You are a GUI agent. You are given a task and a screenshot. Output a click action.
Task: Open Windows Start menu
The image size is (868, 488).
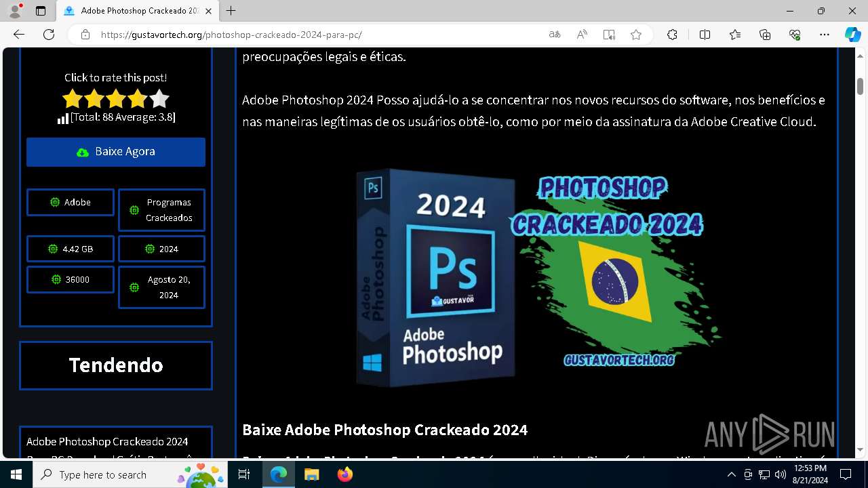click(16, 475)
